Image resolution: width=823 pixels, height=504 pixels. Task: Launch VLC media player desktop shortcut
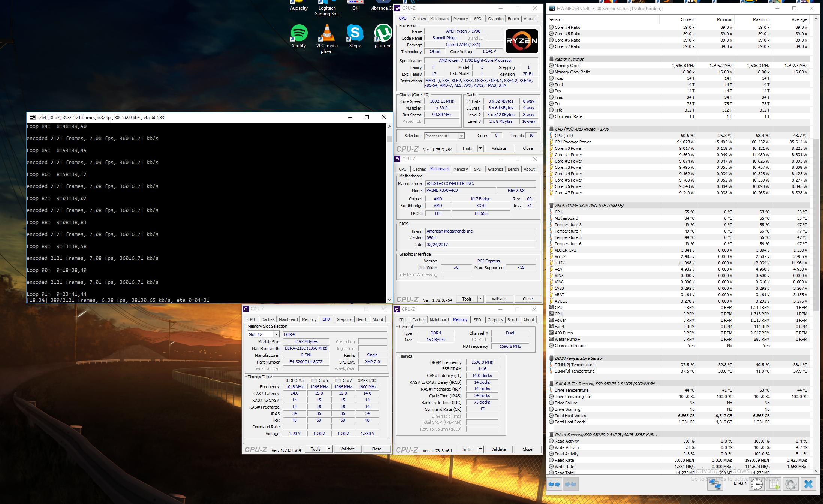pyautogui.click(x=327, y=39)
